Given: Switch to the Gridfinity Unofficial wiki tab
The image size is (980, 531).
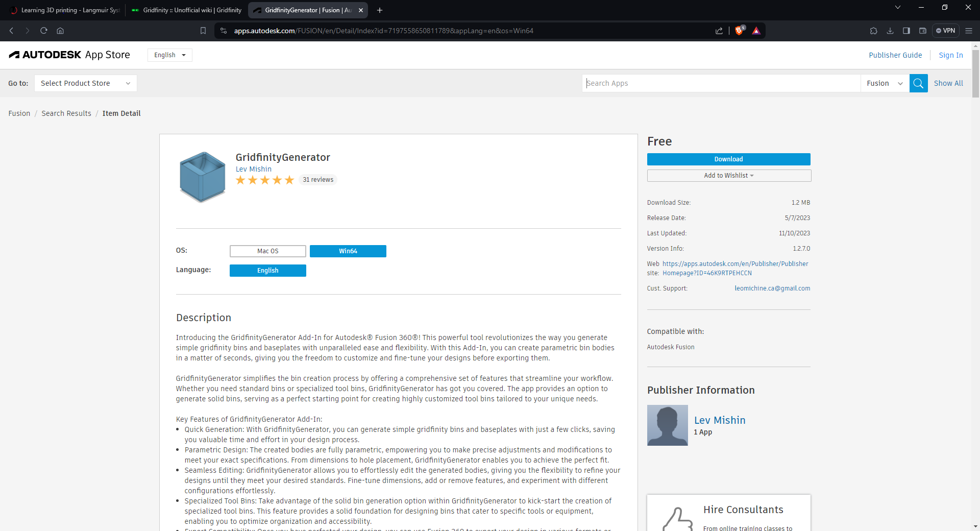Looking at the screenshot, I should pos(187,10).
